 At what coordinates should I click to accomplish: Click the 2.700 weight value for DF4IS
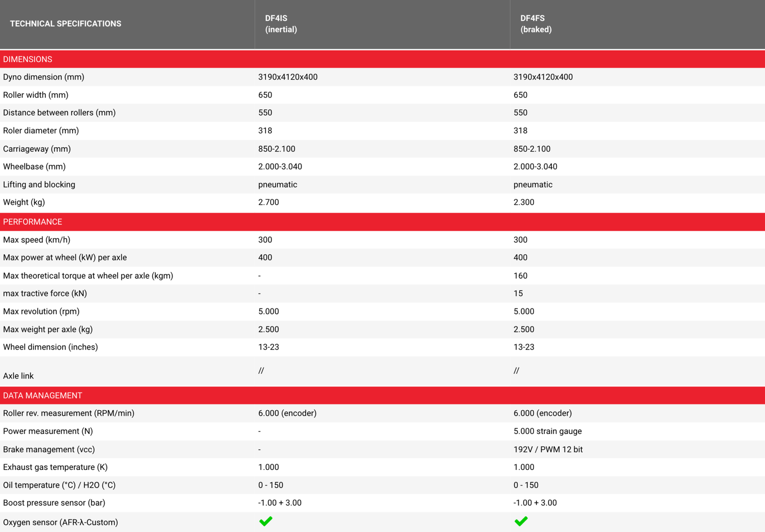coord(268,202)
